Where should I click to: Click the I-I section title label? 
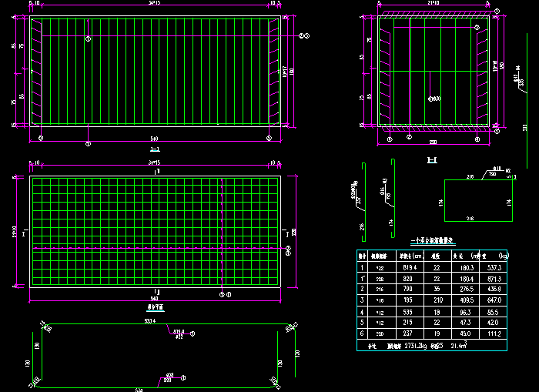tap(432, 160)
